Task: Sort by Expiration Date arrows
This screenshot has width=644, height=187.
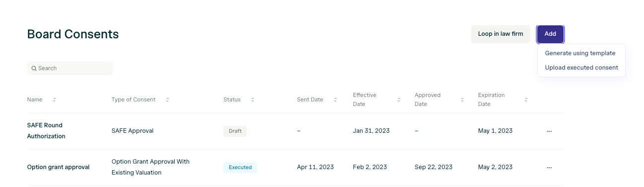Action: 526,99
